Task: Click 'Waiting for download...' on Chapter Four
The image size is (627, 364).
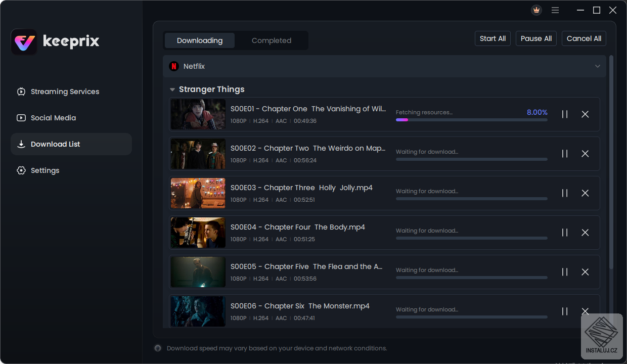Action: [427, 231]
